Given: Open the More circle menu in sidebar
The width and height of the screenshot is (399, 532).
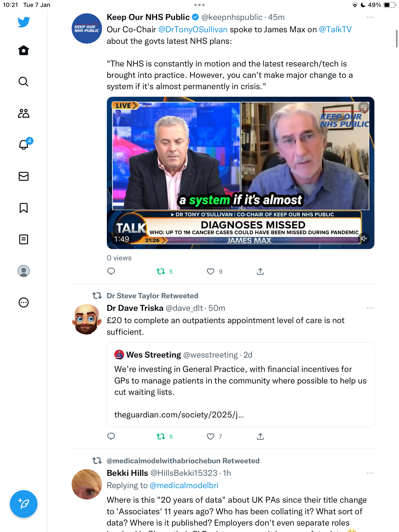Looking at the screenshot, I should [24, 302].
